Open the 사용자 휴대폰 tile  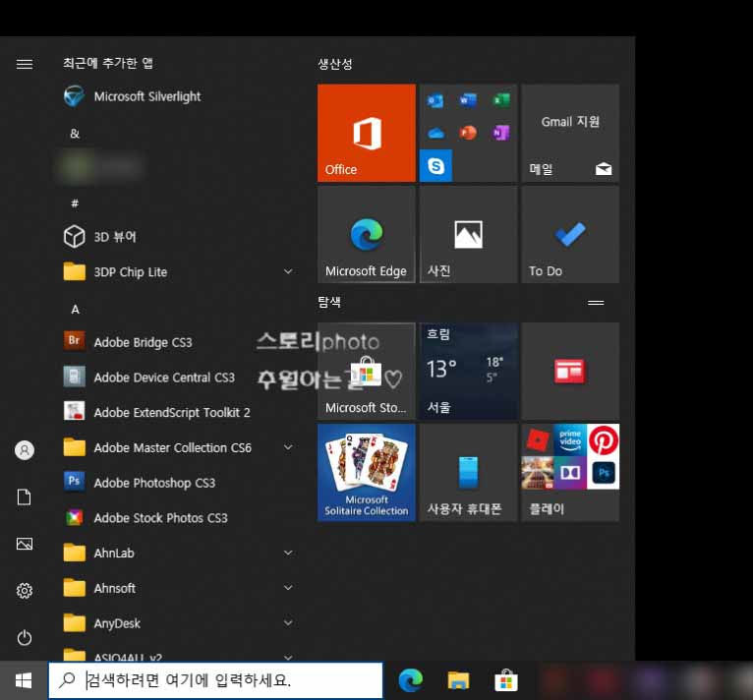[468, 472]
